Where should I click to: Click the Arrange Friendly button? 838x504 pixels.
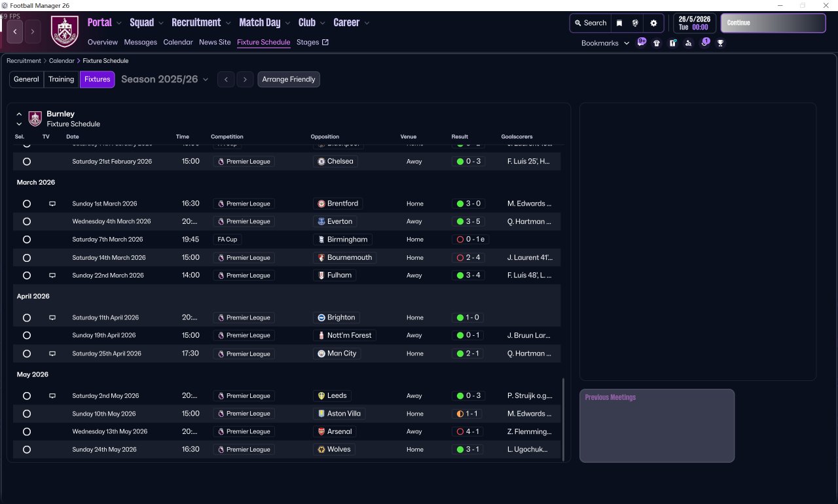coord(289,79)
